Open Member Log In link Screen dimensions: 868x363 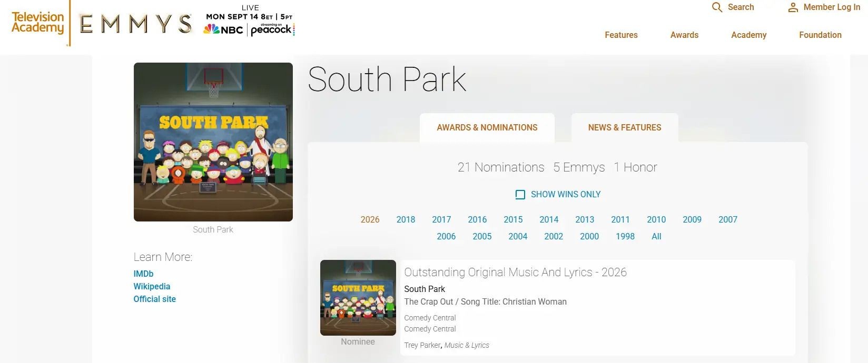832,7
